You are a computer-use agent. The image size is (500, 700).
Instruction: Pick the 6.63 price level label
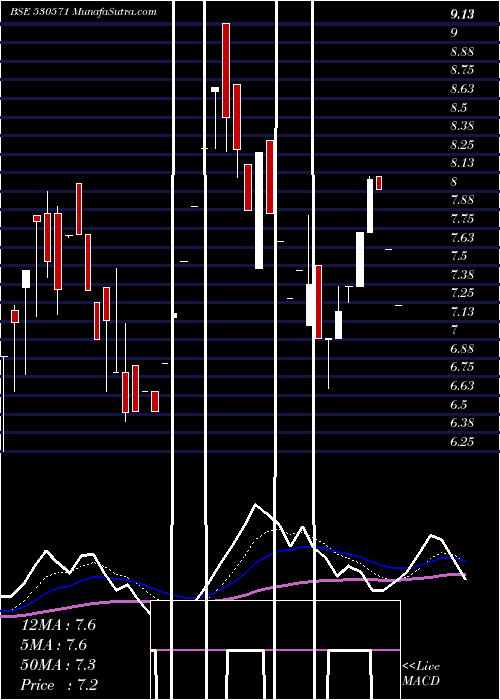pyautogui.click(x=462, y=386)
